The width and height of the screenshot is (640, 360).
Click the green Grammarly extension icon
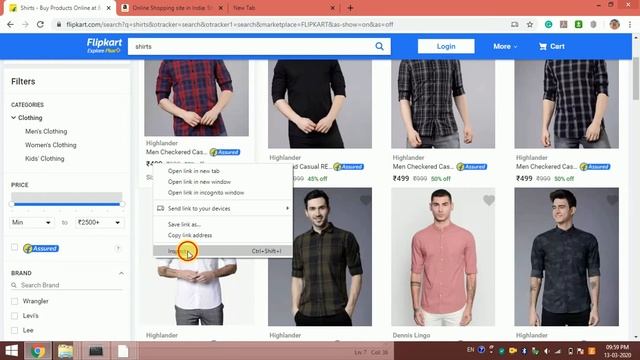(x=548, y=24)
